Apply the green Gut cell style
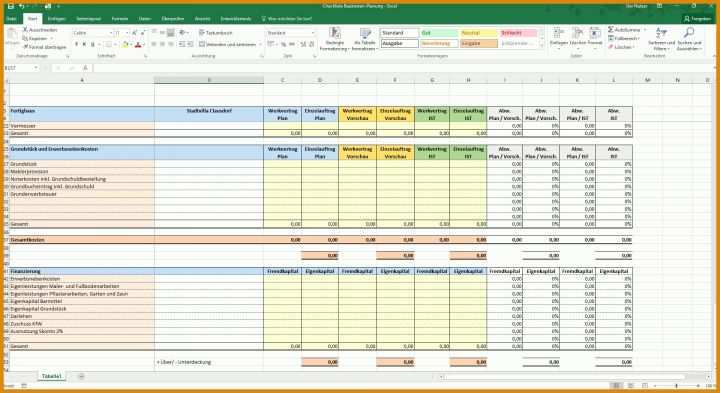 pyautogui.click(x=439, y=33)
